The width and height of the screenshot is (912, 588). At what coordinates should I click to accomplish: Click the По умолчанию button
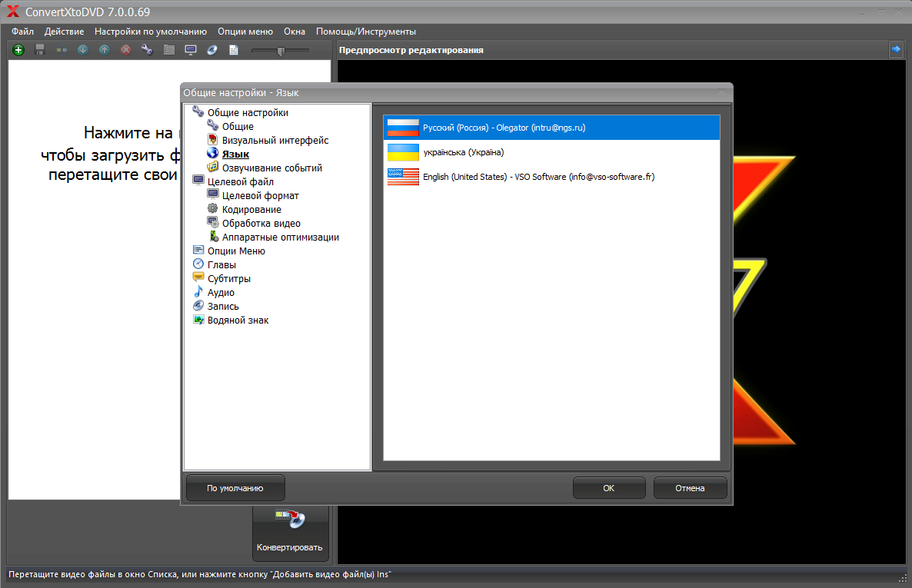point(235,488)
